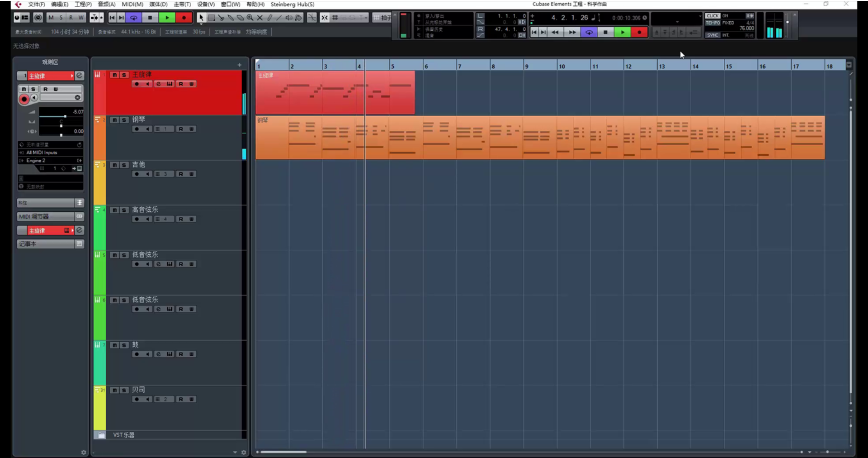Select the Color bucket tool
Image resolution: width=868 pixels, height=458 pixels.
(x=298, y=18)
